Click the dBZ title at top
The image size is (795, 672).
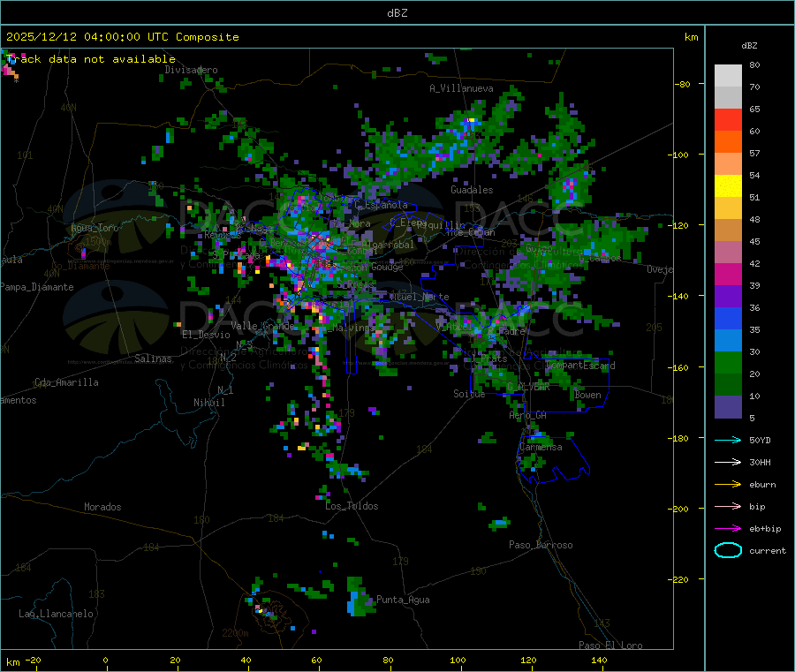click(397, 13)
